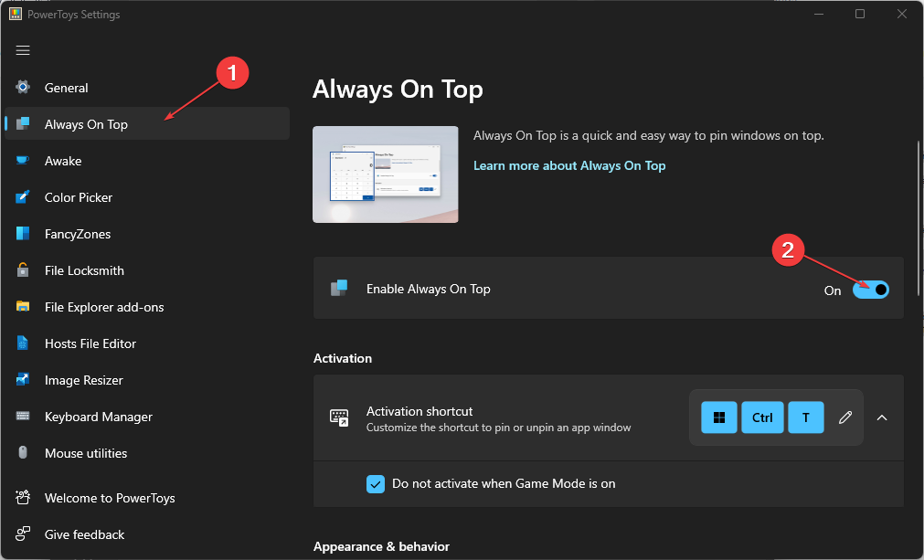Switch to FancyZones settings
Screen dimensions: 924x560
click(147, 233)
